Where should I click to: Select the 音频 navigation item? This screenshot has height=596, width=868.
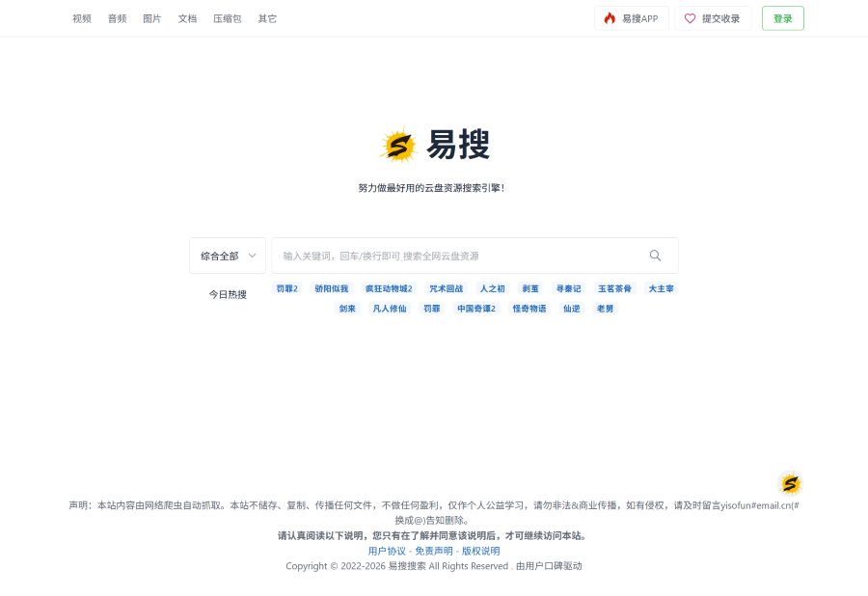117,17
